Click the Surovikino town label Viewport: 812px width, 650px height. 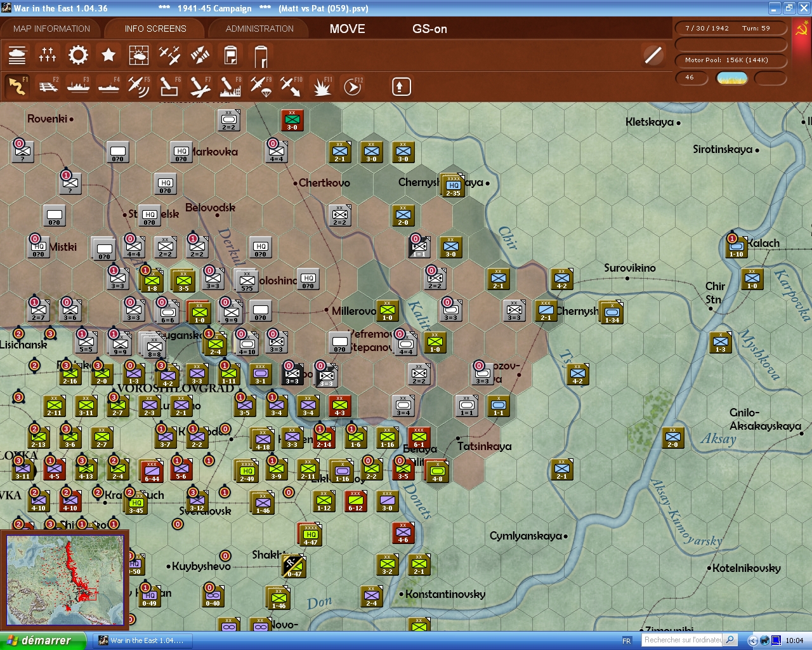(x=630, y=268)
